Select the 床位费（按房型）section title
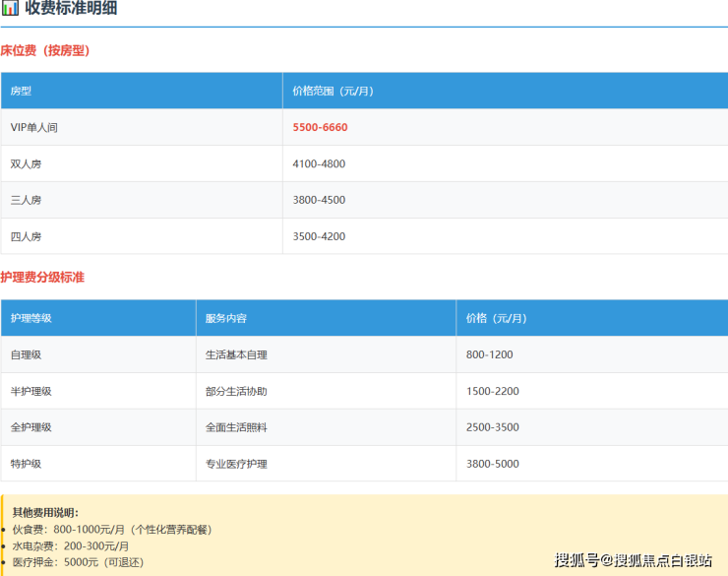This screenshot has height=576, width=728. click(45, 50)
